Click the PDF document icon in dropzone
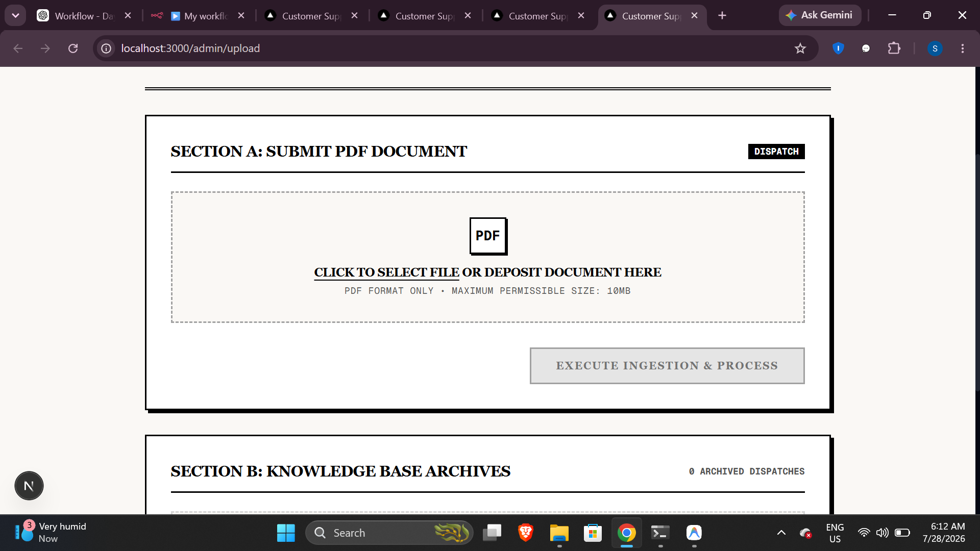980x551 pixels. coord(488,236)
